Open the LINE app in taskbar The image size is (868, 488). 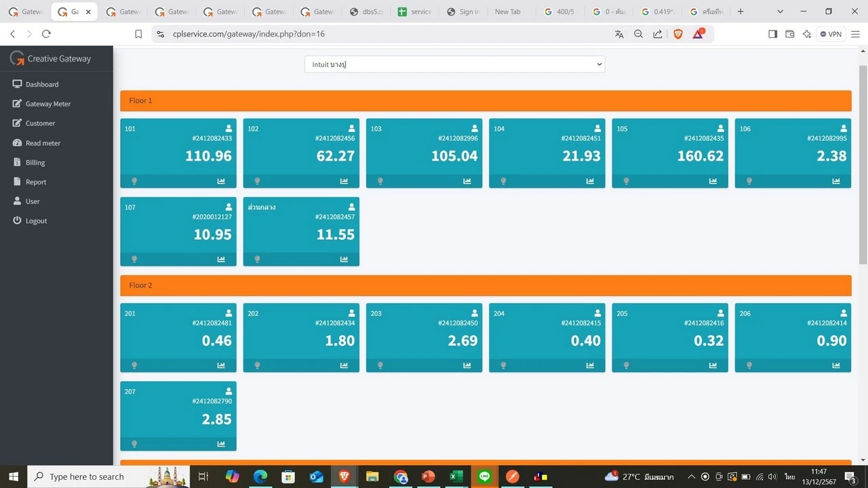(x=484, y=476)
